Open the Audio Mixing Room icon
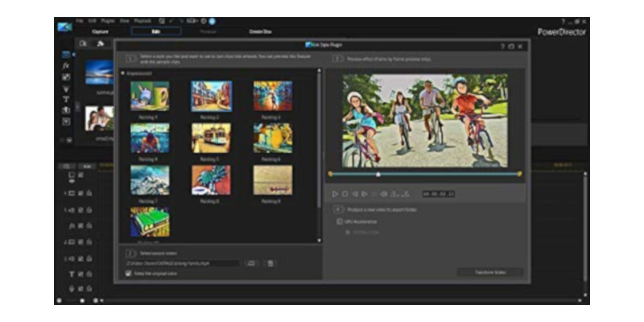This screenshot has width=644, height=322. point(66,122)
